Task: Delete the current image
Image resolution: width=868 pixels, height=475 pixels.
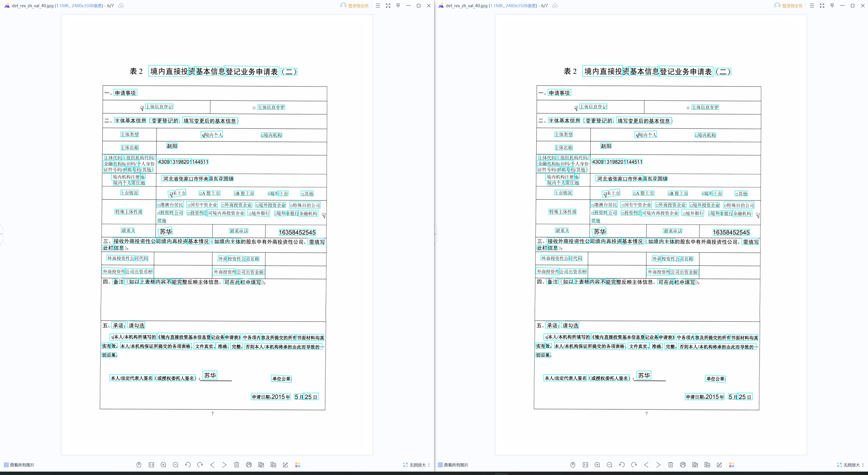Action: (x=236, y=465)
